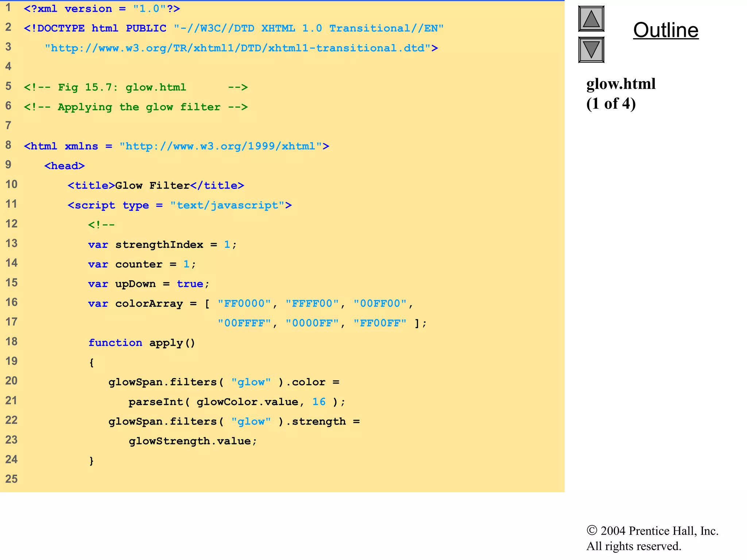Click the Glow Filter title text
The width and height of the screenshot is (747, 560).
[152, 186]
